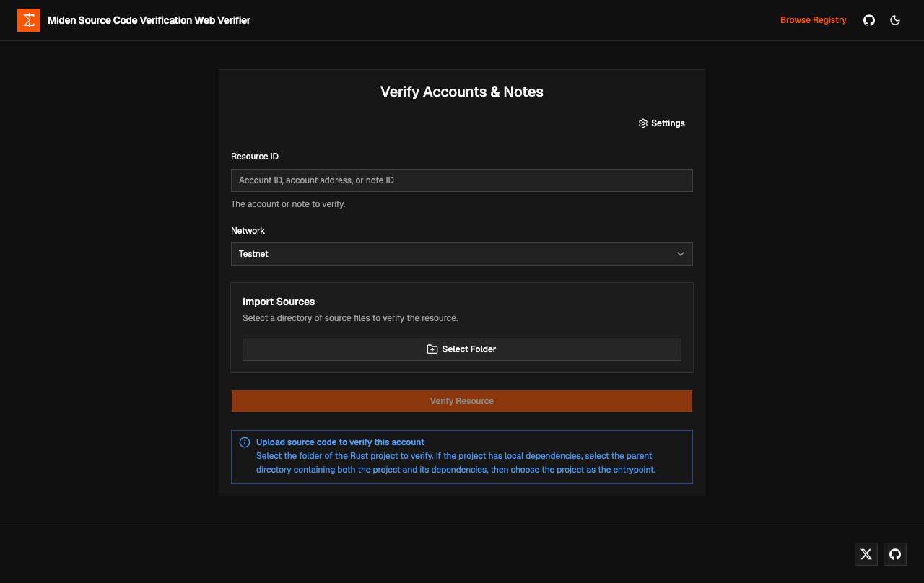Image resolution: width=924 pixels, height=583 pixels.
Task: Click the Verify Resource button
Action: [462, 401]
